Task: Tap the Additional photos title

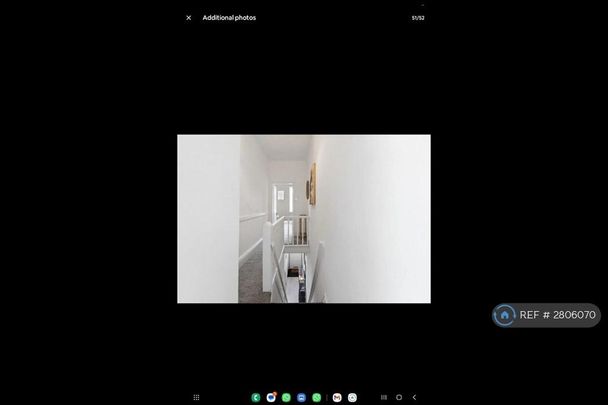Action: click(x=229, y=17)
